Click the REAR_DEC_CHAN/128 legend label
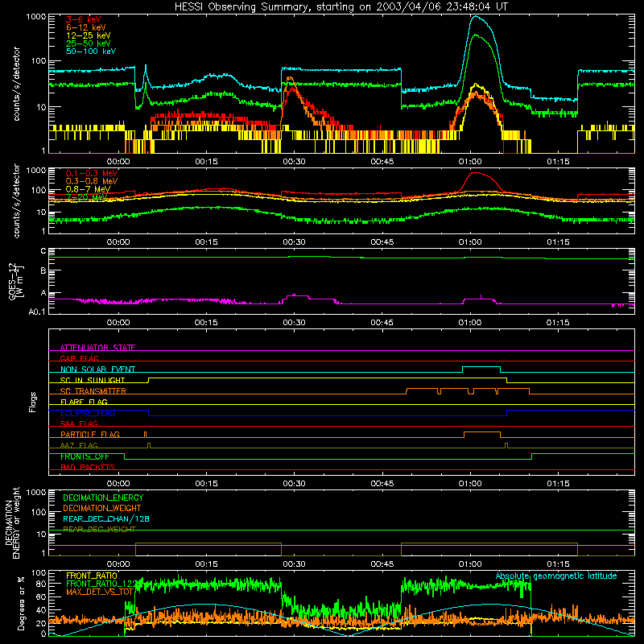 [x=106, y=518]
